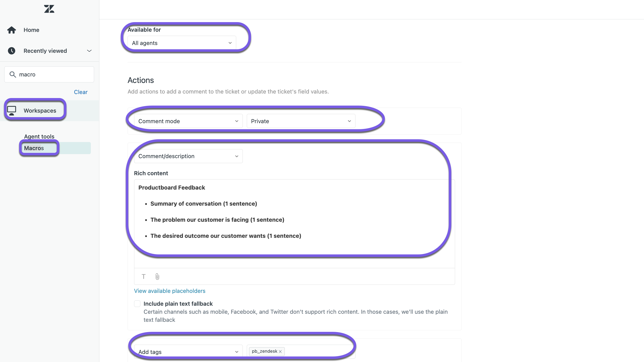Select Macros in Agent tools
This screenshot has height=362, width=644.
point(34,148)
